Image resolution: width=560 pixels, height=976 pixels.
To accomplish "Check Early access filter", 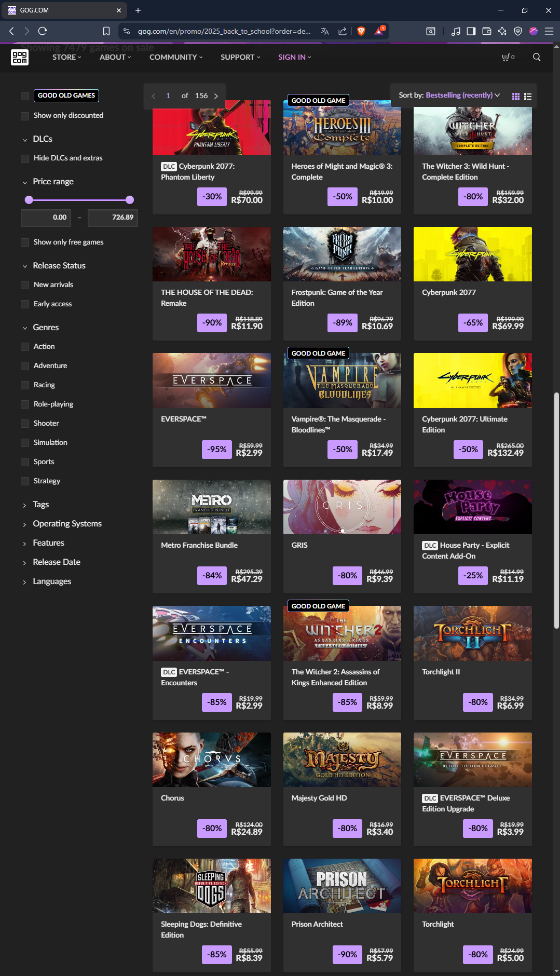I will tap(25, 304).
